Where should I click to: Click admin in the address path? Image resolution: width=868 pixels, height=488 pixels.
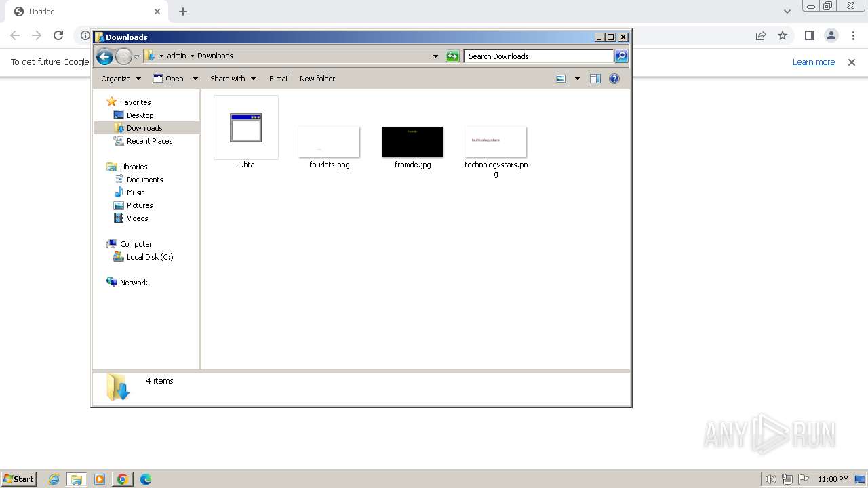coord(176,56)
